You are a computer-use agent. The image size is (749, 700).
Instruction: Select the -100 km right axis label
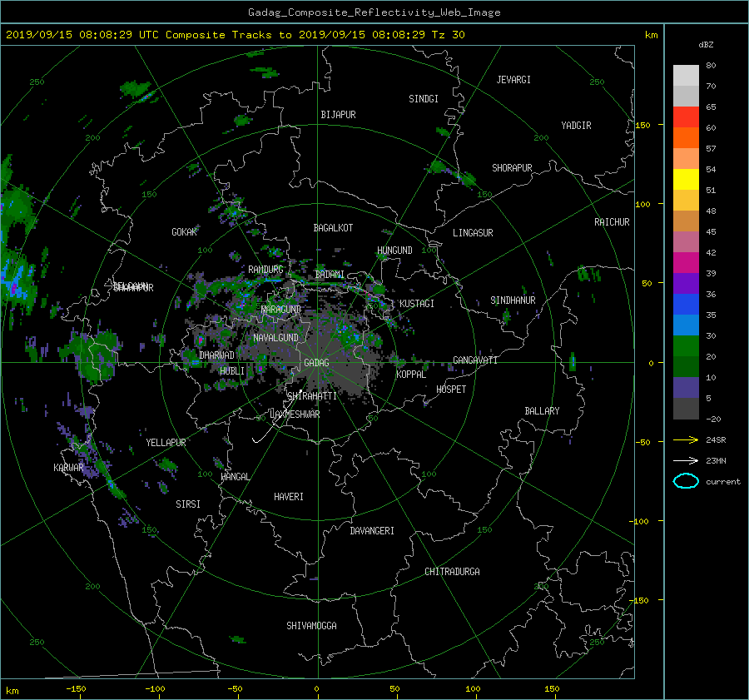point(640,521)
